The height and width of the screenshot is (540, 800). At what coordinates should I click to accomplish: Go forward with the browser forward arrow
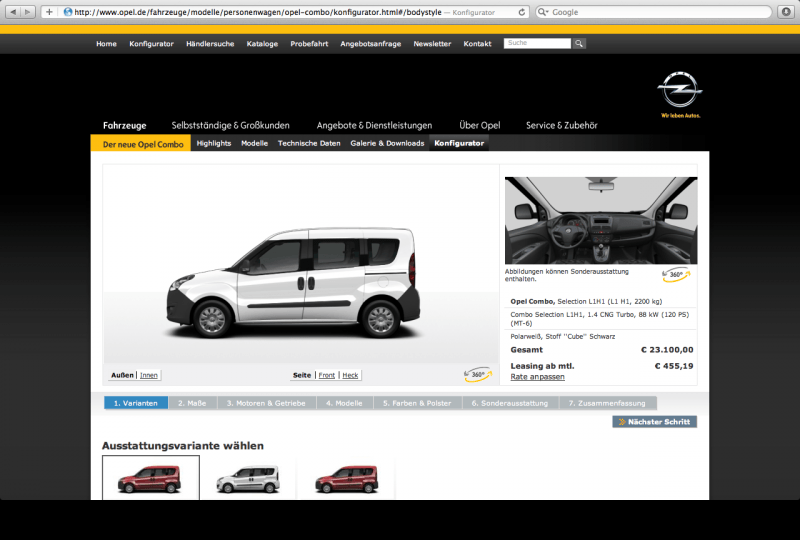[x=28, y=12]
